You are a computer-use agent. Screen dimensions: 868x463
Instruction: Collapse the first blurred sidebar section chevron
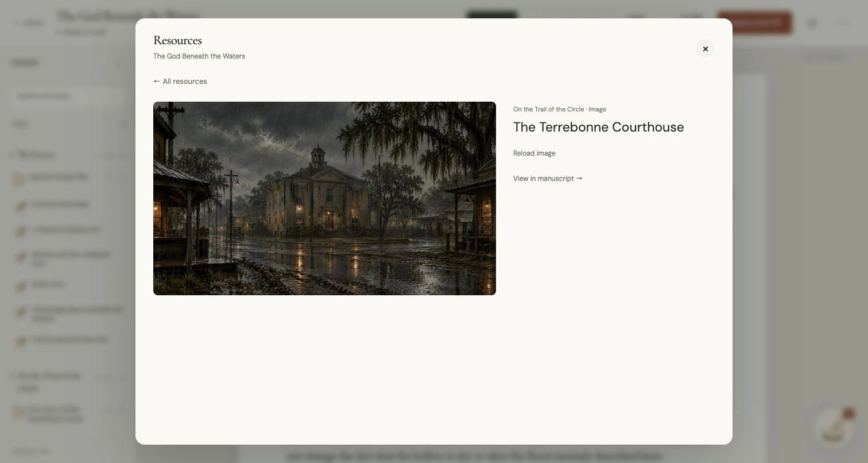tap(13, 155)
